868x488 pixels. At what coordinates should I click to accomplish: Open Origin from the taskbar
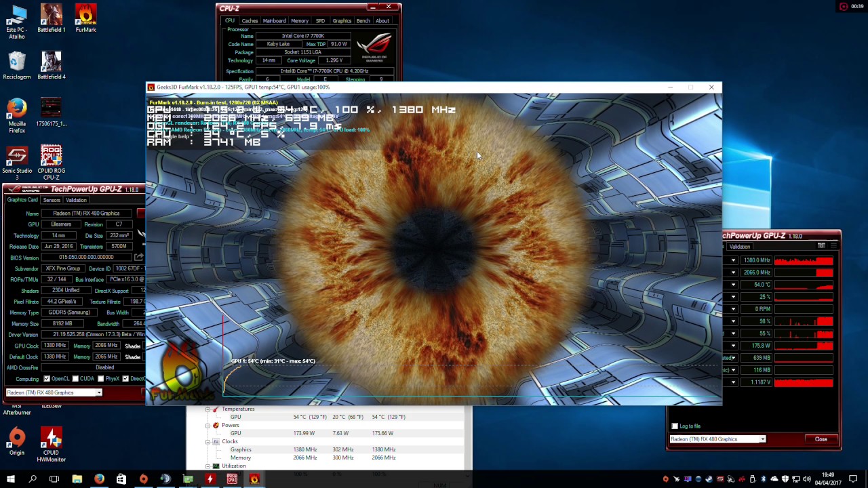[143, 479]
